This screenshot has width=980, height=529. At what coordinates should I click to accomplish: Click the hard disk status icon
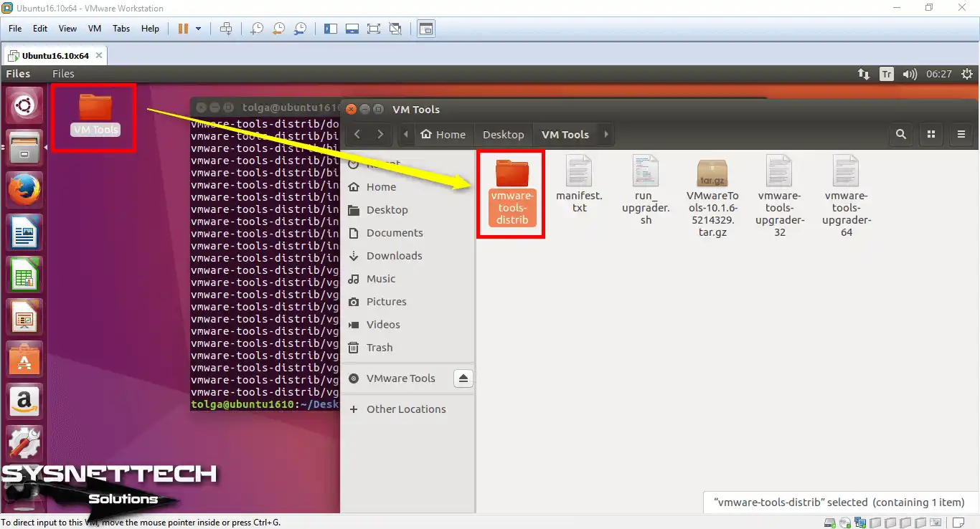(829, 523)
